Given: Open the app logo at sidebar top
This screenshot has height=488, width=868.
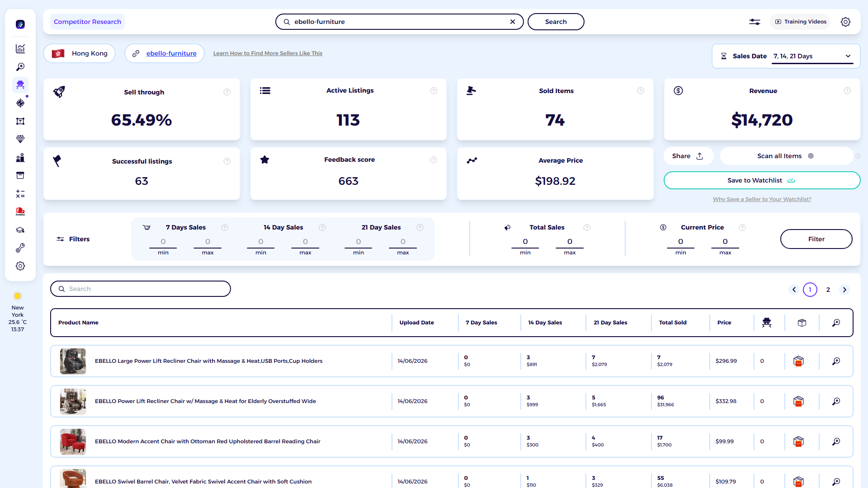Looking at the screenshot, I should point(20,24).
